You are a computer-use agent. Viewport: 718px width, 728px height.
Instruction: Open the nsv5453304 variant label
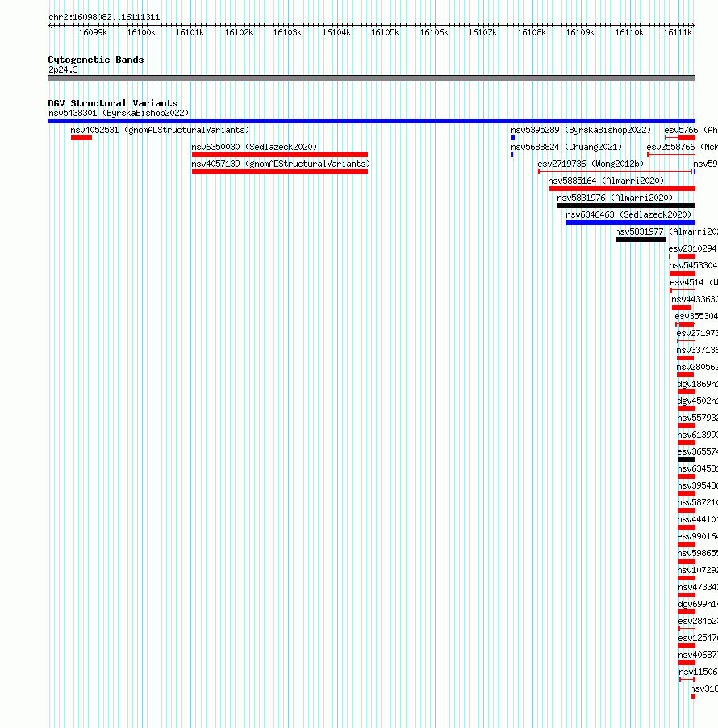[x=693, y=265]
